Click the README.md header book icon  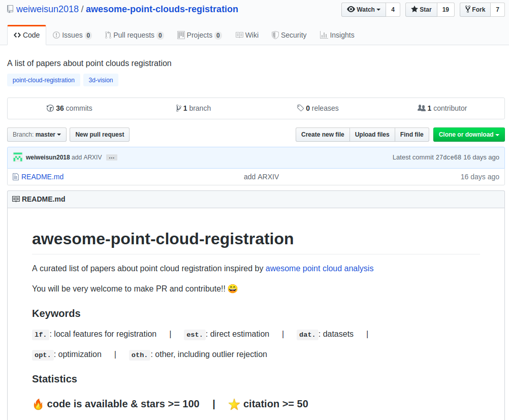tap(16, 199)
